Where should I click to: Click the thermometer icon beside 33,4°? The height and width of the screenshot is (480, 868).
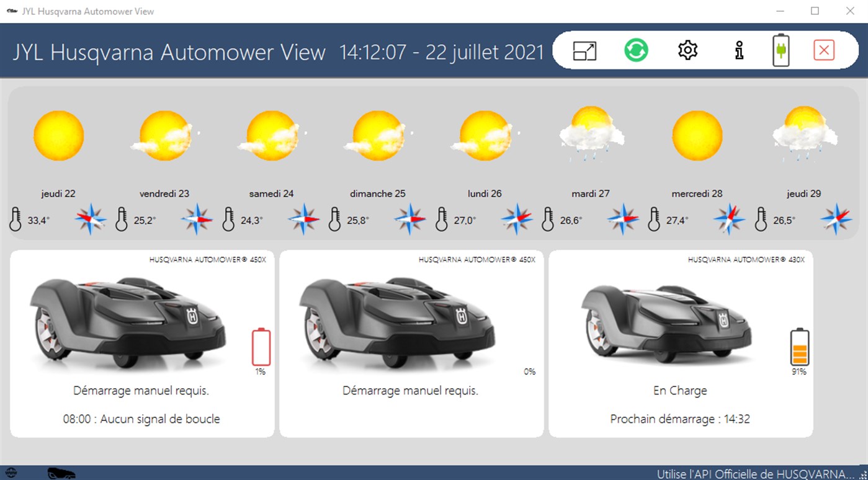click(16, 220)
